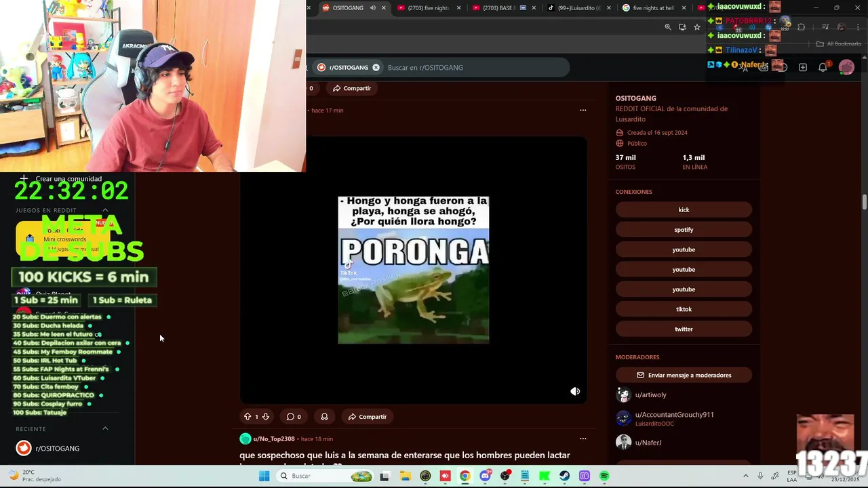
Task: Click the '37 mil' members count
Action: click(x=625, y=157)
